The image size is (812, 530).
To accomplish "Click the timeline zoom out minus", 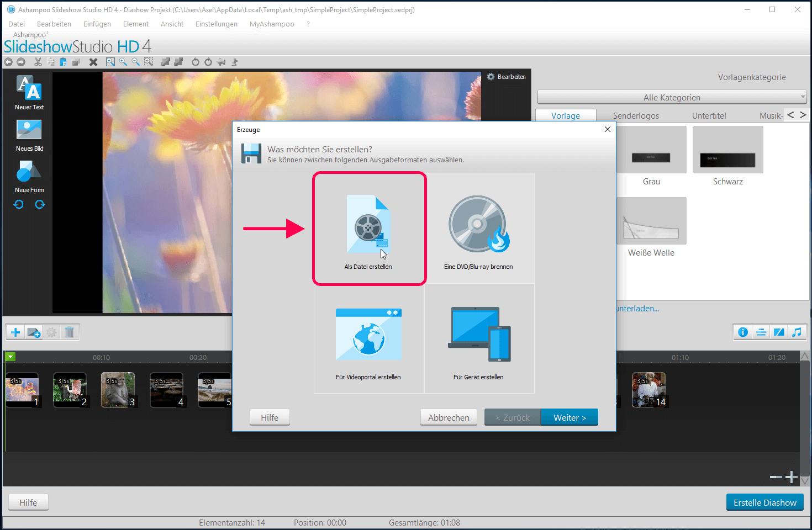I will coord(776,476).
